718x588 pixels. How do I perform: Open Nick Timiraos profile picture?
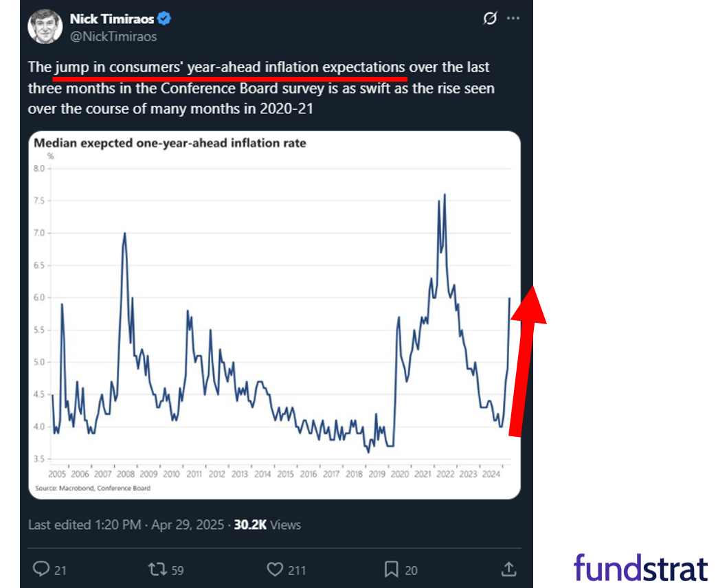[45, 27]
